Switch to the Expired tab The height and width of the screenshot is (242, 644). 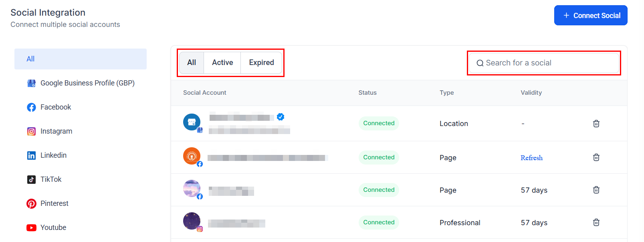pos(261,63)
